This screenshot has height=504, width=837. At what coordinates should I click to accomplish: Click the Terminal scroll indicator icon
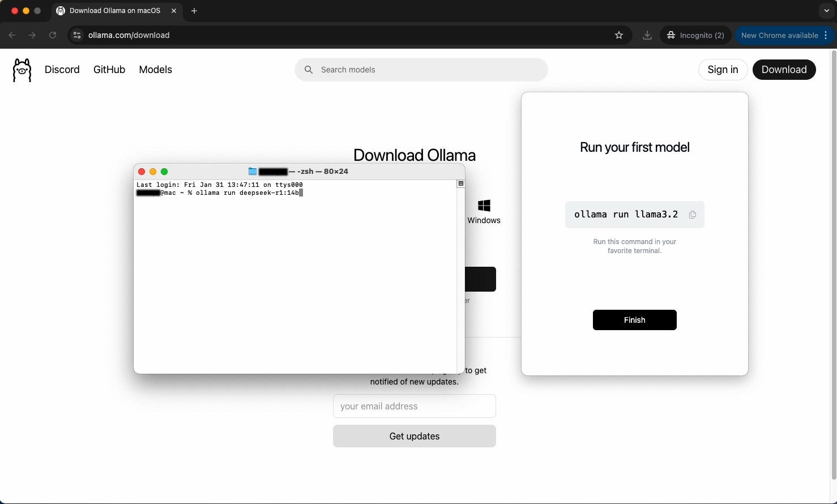pos(461,183)
